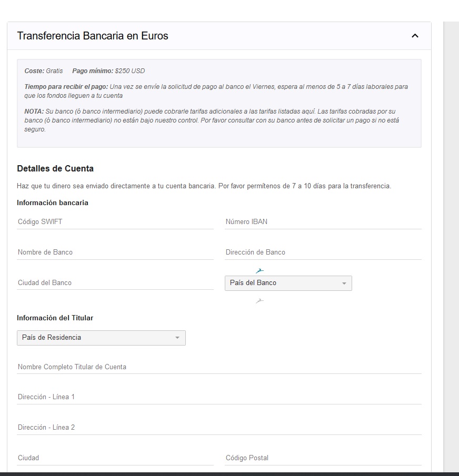
Task: Click the Código Postal input field
Action: pyautogui.click(x=323, y=458)
